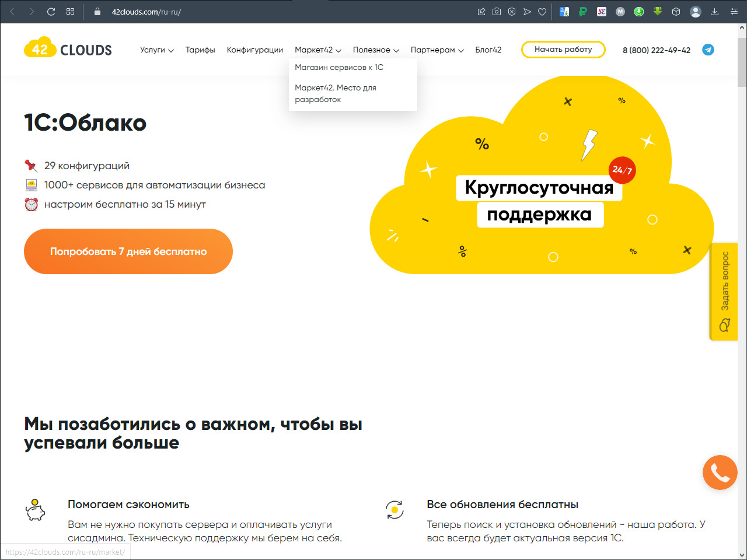Viewport: 747px width, 560px height.
Task: Open the Блог42 menu item
Action: click(488, 50)
